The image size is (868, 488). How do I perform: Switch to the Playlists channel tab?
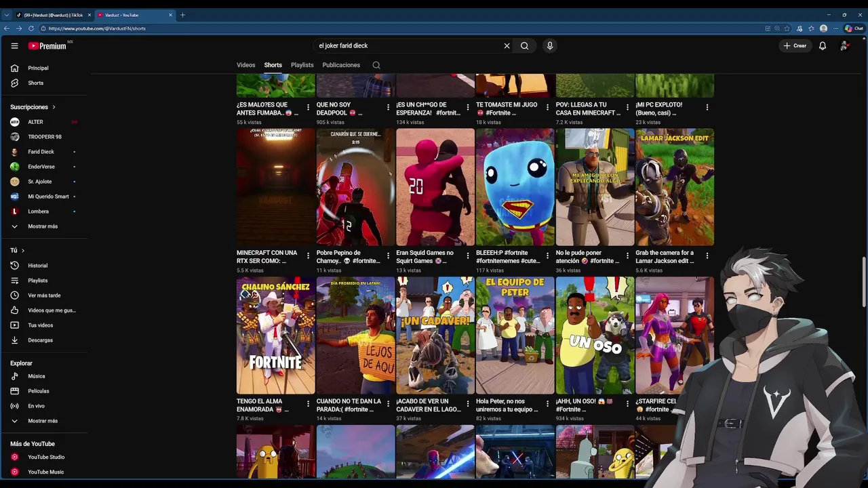(302, 65)
